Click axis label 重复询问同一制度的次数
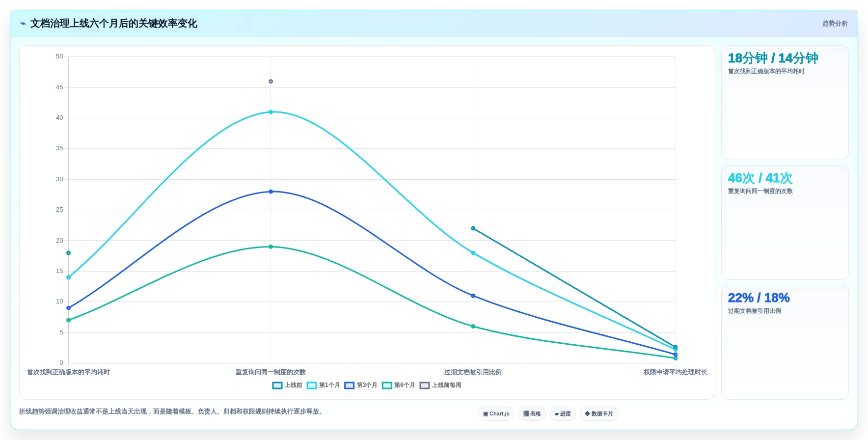The width and height of the screenshot is (868, 440). 271,372
